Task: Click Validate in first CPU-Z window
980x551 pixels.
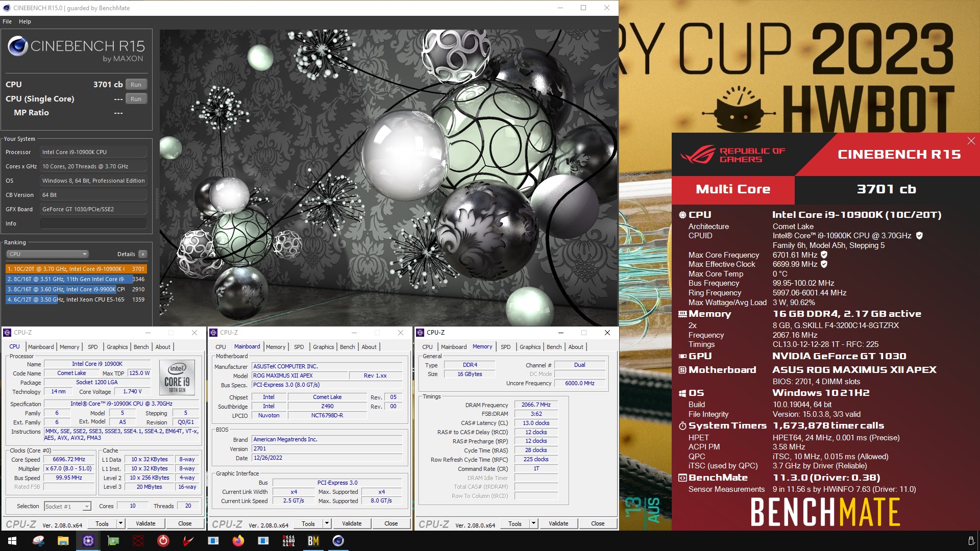Action: 145,523
